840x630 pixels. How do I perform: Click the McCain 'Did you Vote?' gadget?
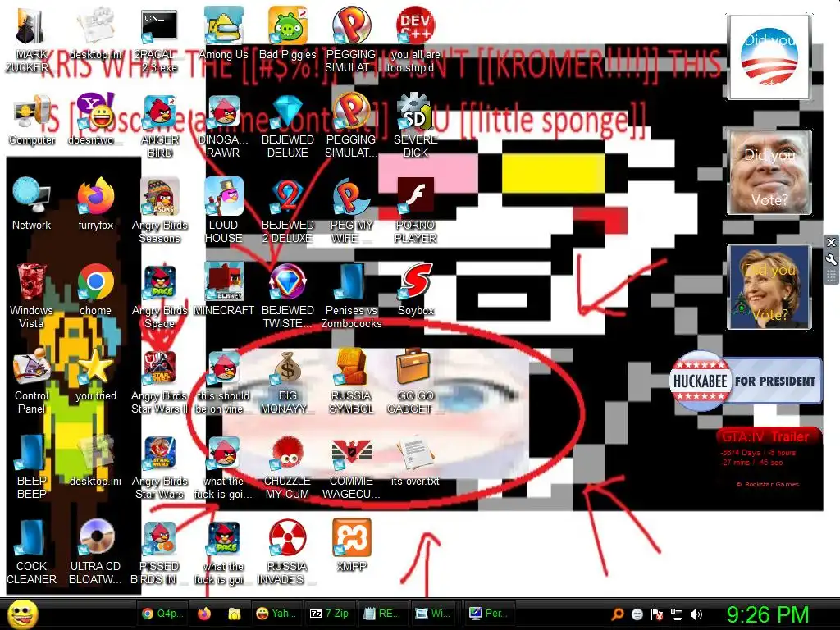pyautogui.click(x=769, y=171)
